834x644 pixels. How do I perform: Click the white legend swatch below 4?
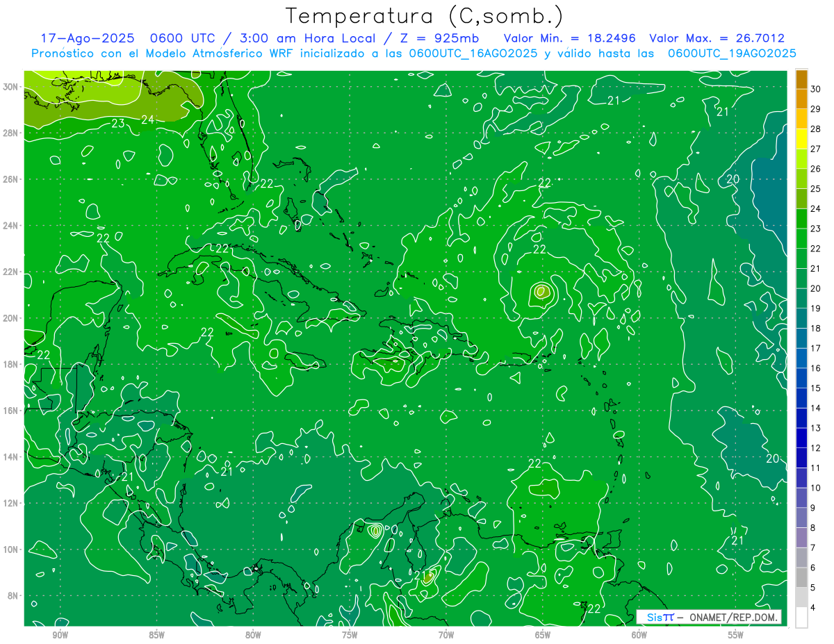coord(801,618)
